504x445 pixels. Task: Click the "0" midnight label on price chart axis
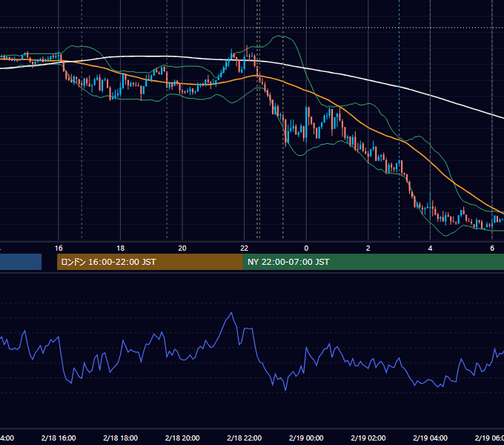pyautogui.click(x=306, y=248)
